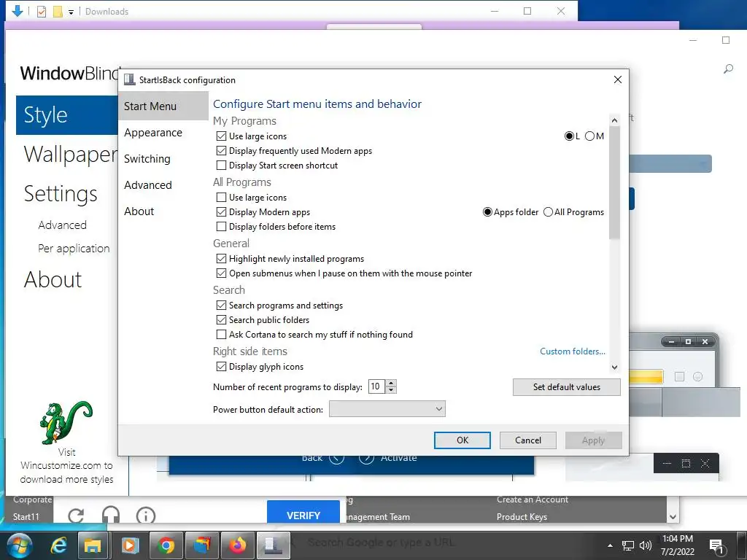
Task: Click Product Keys link in browser page
Action: point(522,517)
